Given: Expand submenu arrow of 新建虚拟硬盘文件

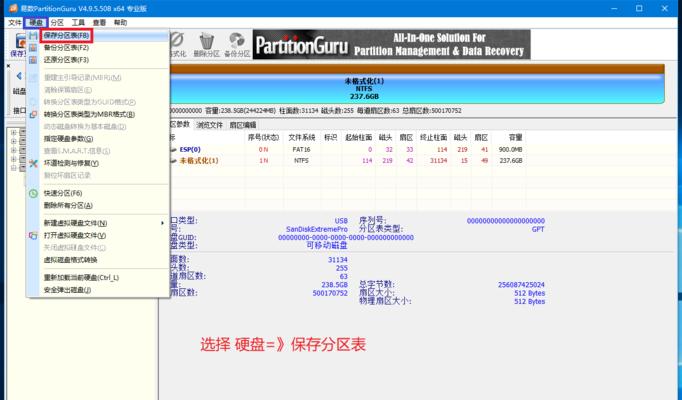Looking at the screenshot, I should (162, 223).
